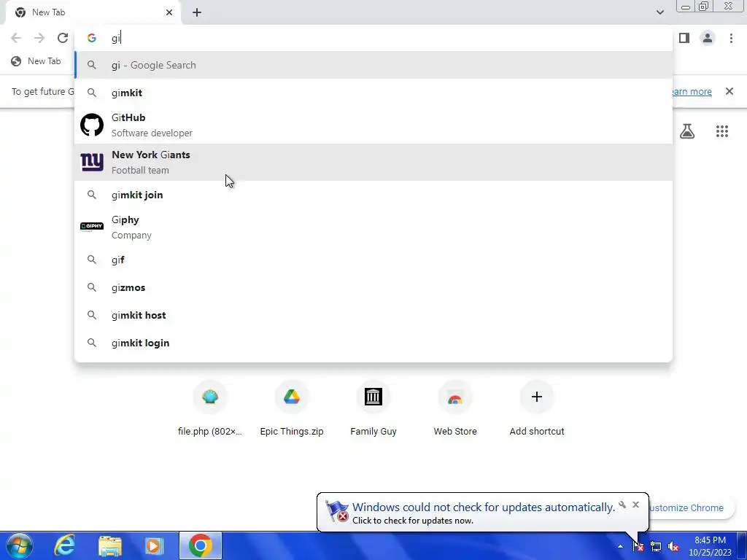Open the Epic Things.zip shortcut
Viewport: 747px width, 560px height.
tap(292, 408)
